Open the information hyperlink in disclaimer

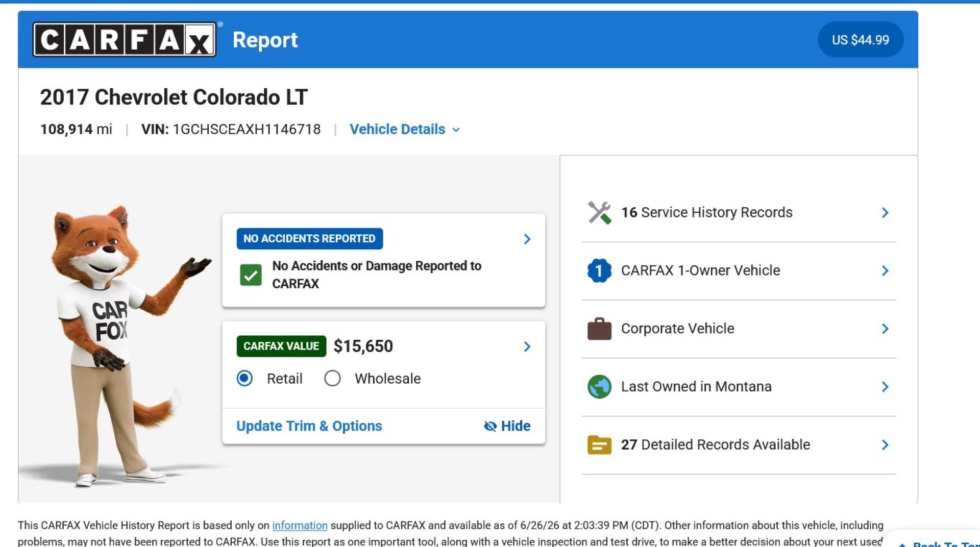pyautogui.click(x=300, y=525)
